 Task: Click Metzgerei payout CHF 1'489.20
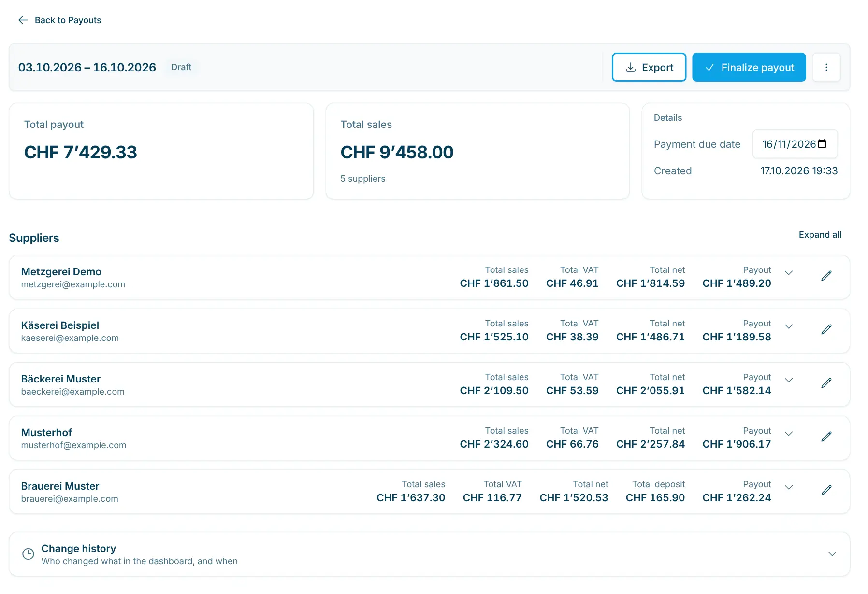click(x=737, y=283)
